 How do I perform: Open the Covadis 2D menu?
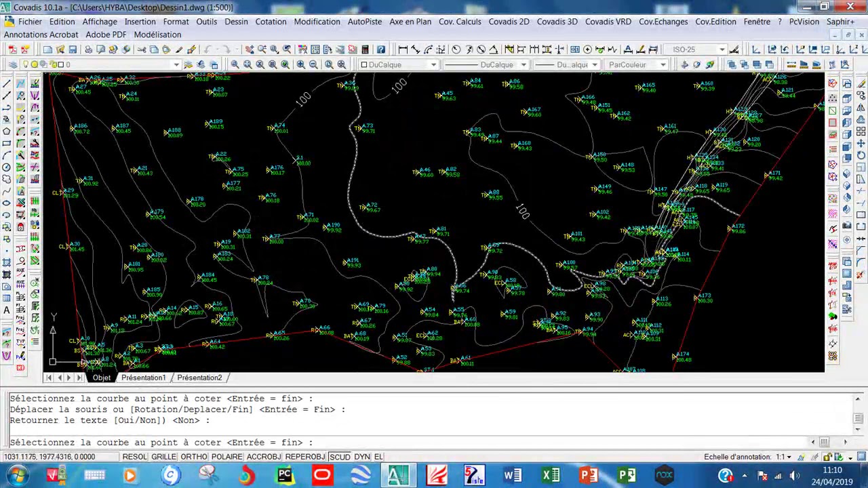click(x=509, y=22)
